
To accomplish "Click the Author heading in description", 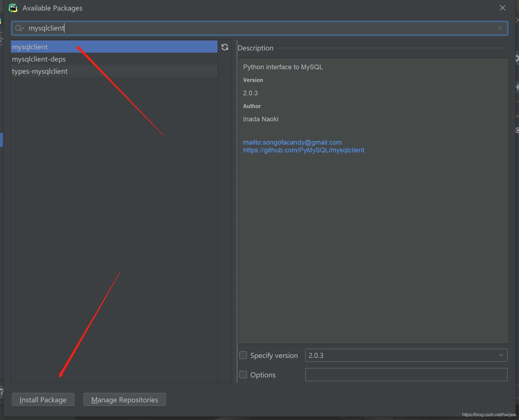I will pyautogui.click(x=252, y=106).
